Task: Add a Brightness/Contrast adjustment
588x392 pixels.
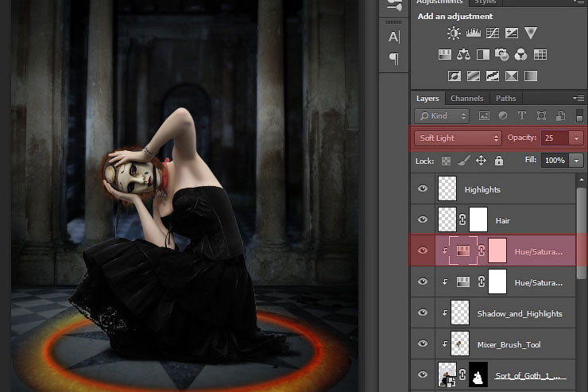Action: coord(454,33)
